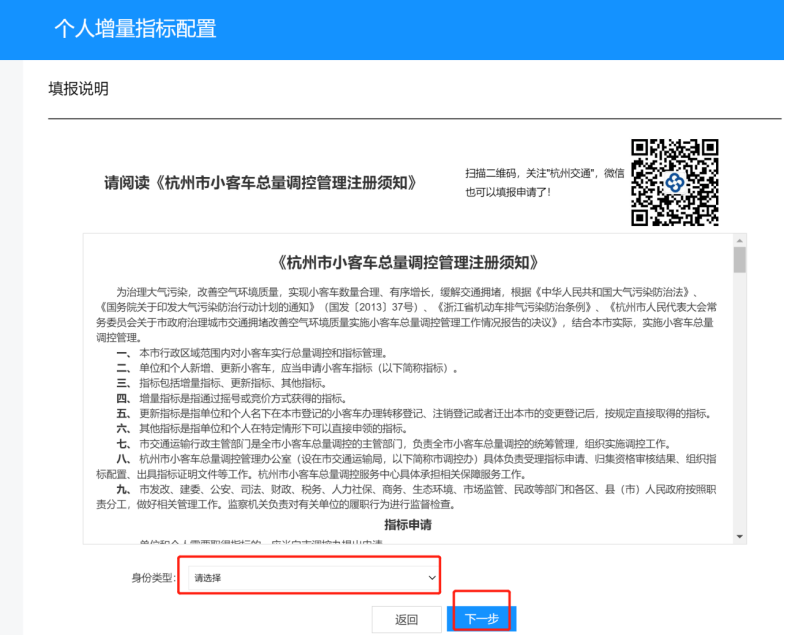Screen dimensions: 785x636
Task: Select the 填报说明 section heading
Action: coord(79,89)
